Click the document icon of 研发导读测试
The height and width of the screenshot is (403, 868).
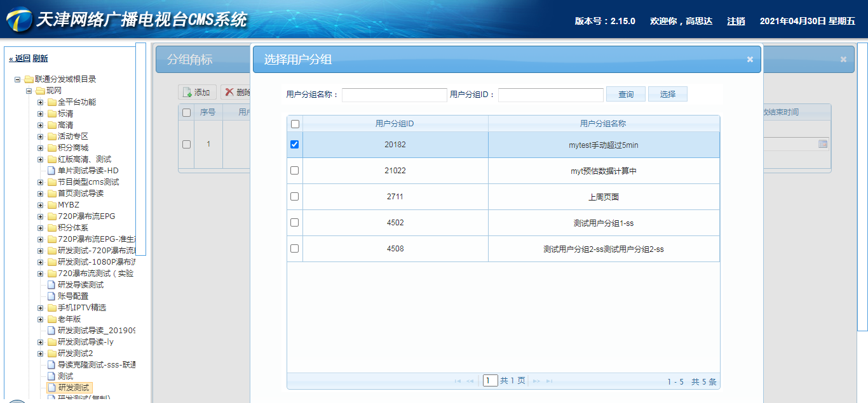pos(52,285)
